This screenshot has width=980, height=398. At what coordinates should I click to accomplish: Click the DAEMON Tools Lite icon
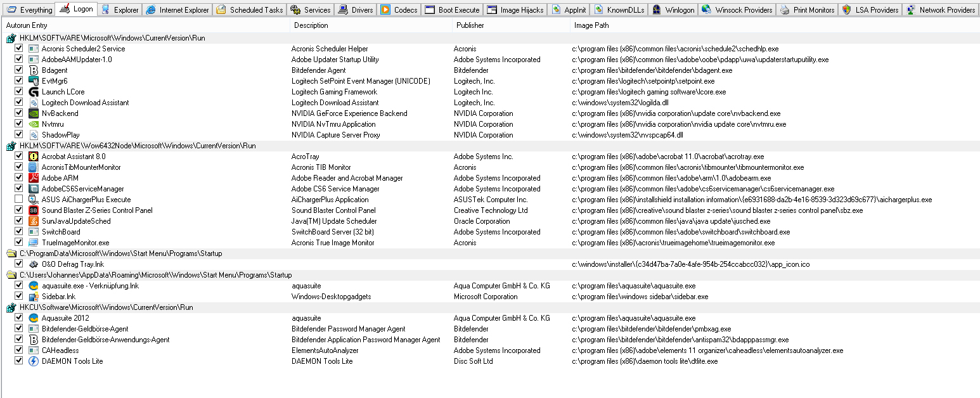click(34, 361)
